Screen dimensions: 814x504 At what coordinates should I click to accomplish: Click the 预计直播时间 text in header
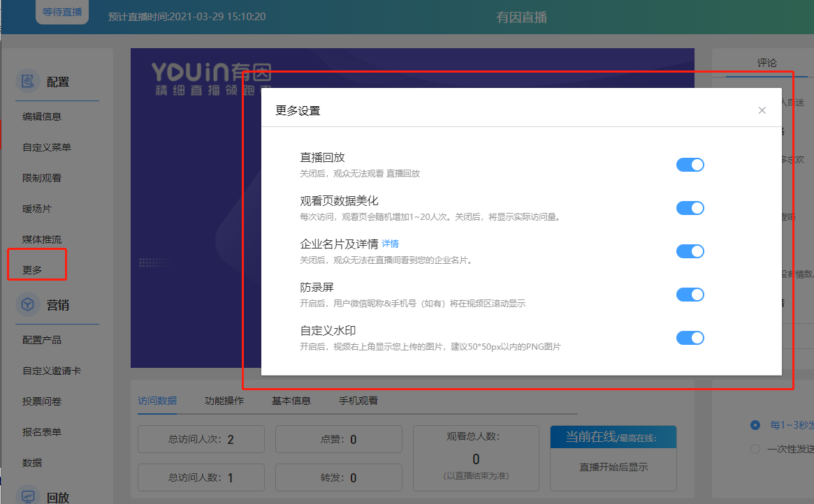click(x=187, y=17)
